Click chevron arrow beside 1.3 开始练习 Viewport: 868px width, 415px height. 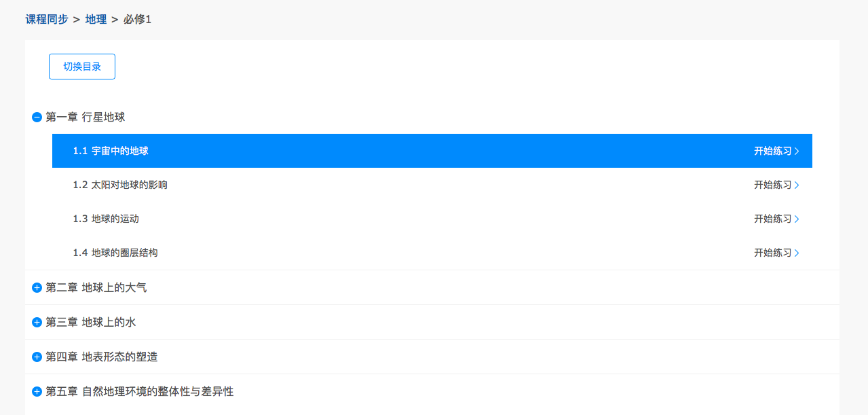(797, 219)
